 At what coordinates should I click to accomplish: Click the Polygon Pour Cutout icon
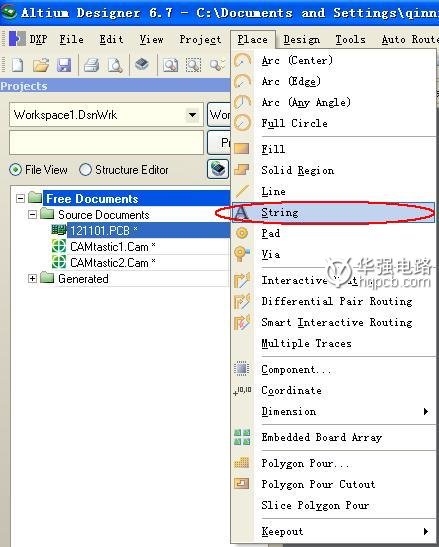[242, 484]
